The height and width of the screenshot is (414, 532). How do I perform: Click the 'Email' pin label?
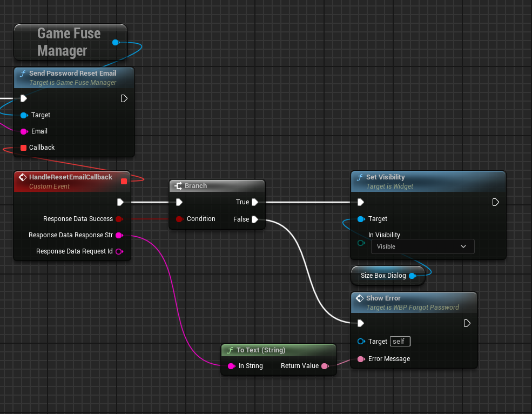tap(39, 131)
